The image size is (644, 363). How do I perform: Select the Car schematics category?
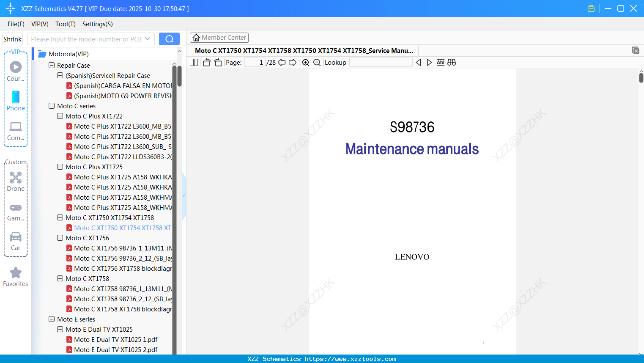[x=15, y=240]
